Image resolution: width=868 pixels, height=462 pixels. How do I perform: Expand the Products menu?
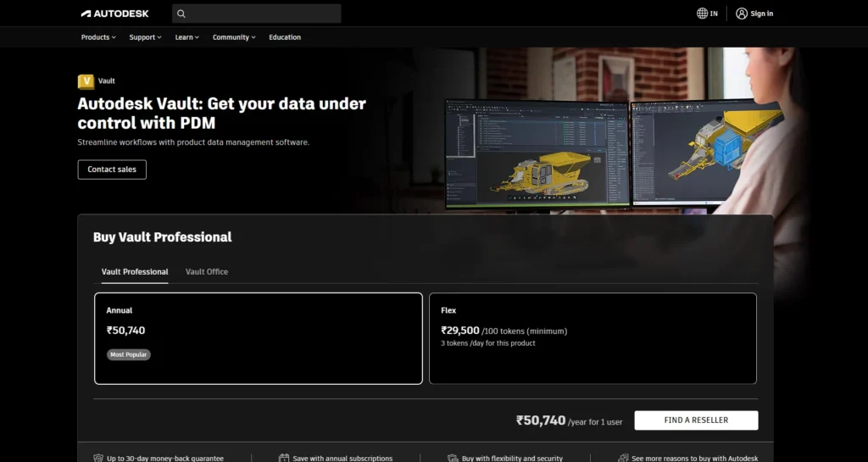tap(98, 37)
